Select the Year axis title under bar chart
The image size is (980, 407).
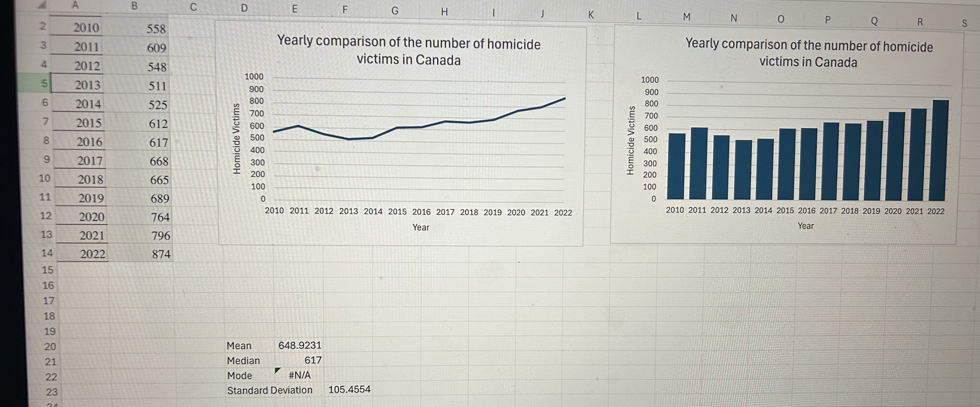[805, 226]
